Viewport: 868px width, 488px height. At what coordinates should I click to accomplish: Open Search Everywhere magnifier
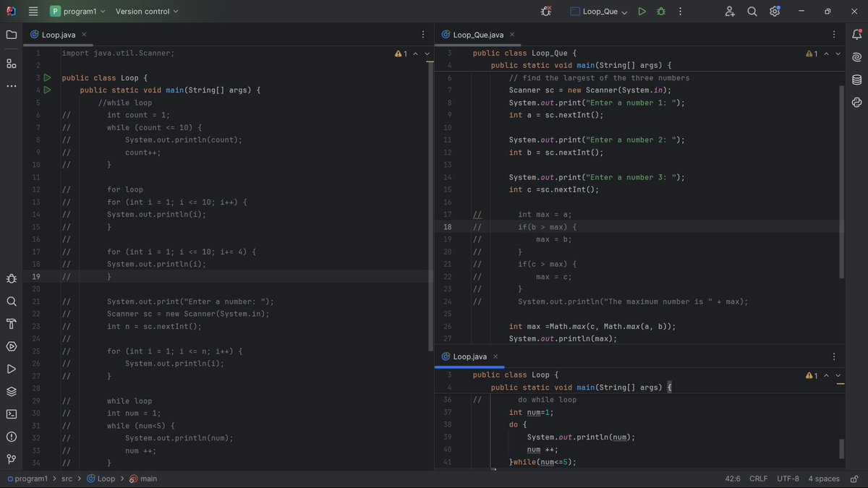pos(752,12)
